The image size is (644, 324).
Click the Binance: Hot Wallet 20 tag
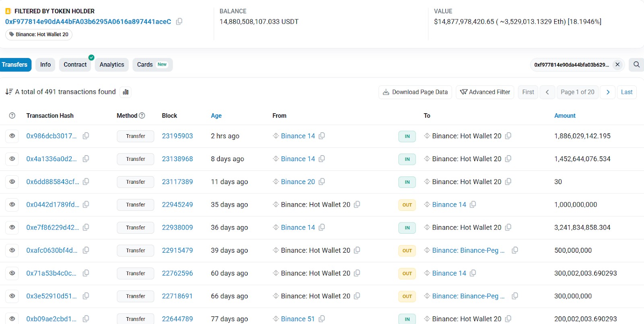(39, 35)
